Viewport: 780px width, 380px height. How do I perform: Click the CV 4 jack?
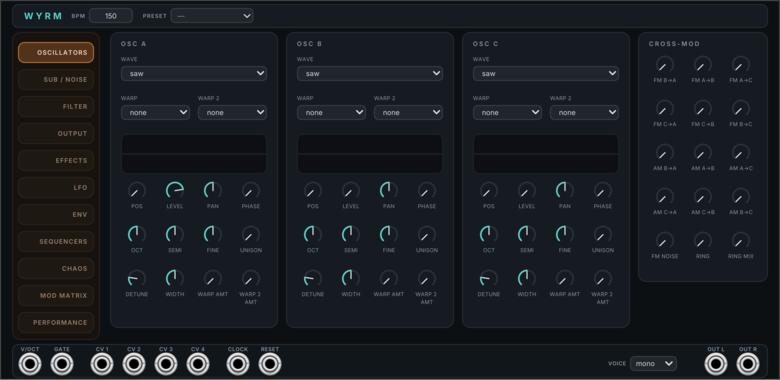coord(198,364)
